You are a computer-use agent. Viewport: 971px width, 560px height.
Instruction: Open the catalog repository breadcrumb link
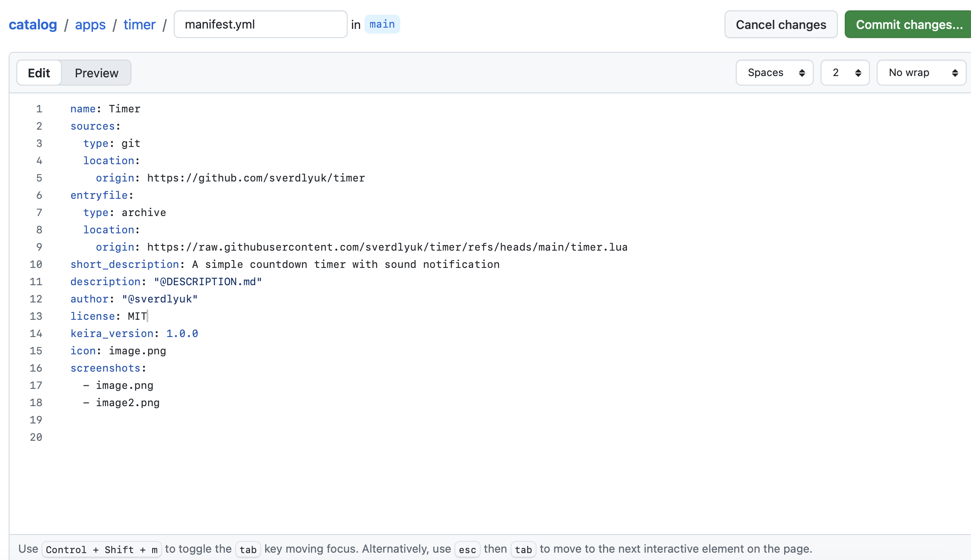pos(33,25)
